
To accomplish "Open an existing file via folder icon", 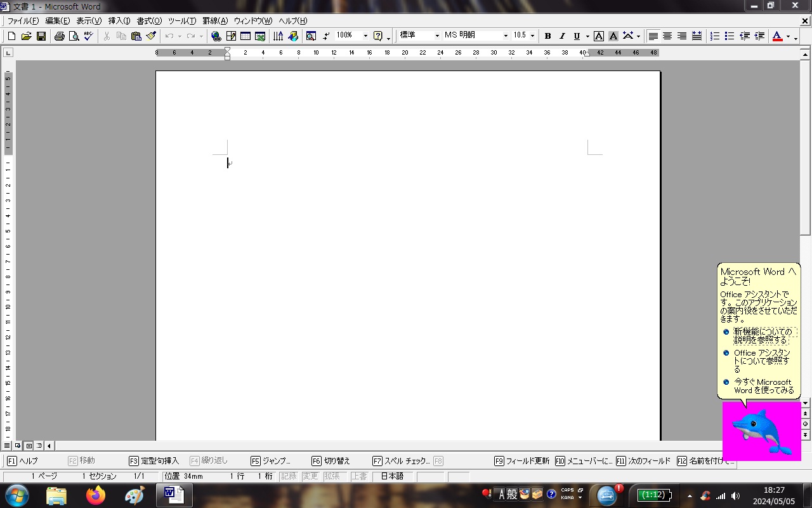I will (x=26, y=36).
